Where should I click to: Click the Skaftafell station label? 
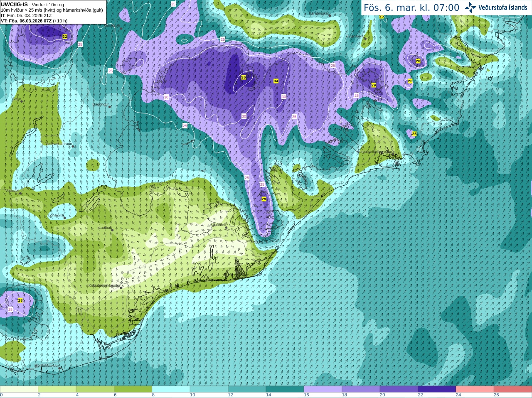[218, 225]
